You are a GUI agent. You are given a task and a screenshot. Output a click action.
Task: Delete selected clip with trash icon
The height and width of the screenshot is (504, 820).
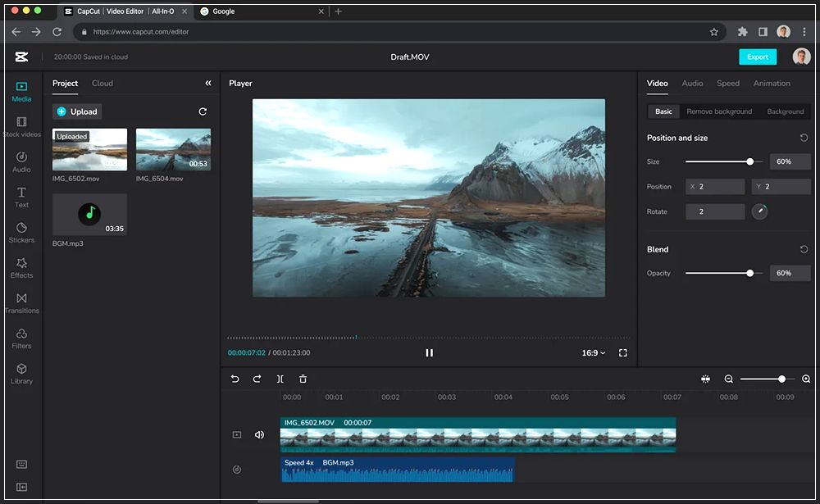tap(303, 379)
